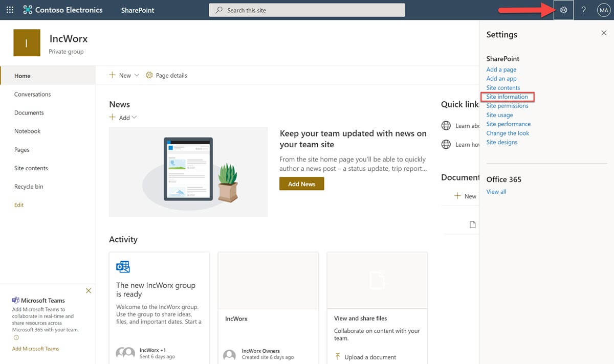Click Add a page in Settings
Screen dimensions: 614x364
[x=501, y=70]
